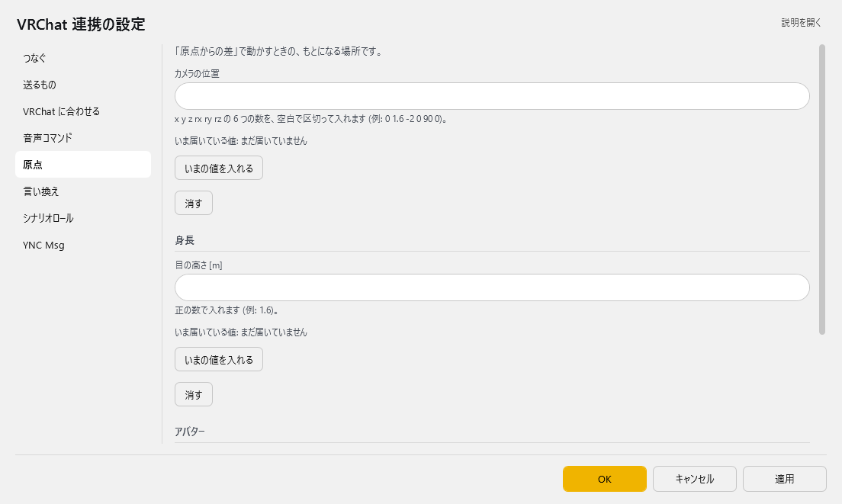Select VRChat に合わせる in sidebar
This screenshot has width=842, height=504.
click(x=82, y=111)
